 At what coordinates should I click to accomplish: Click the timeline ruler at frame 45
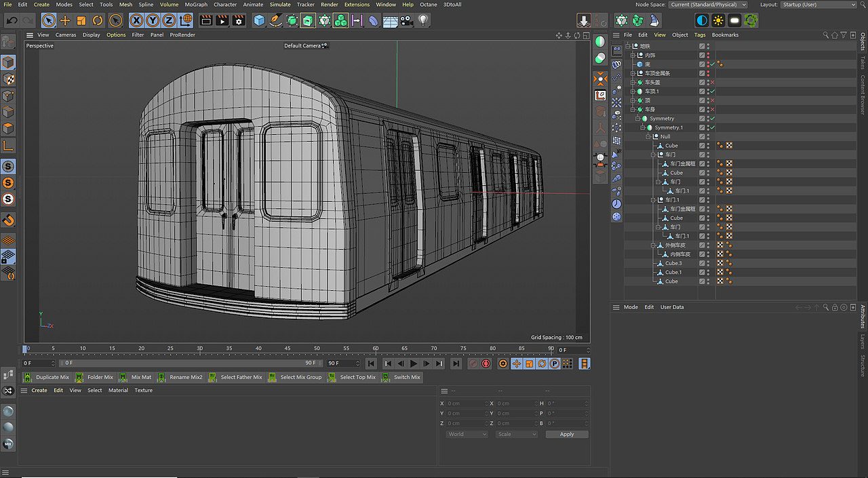(x=288, y=348)
